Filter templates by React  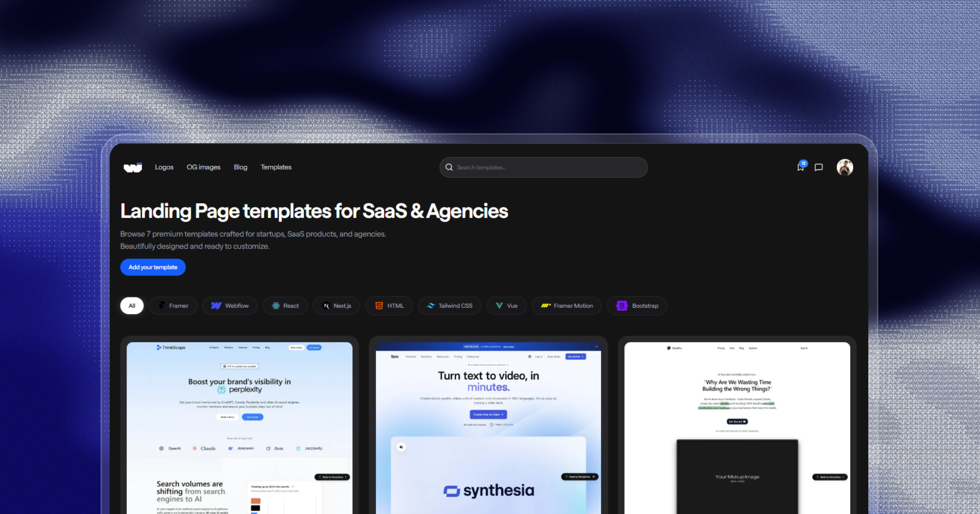(x=285, y=306)
